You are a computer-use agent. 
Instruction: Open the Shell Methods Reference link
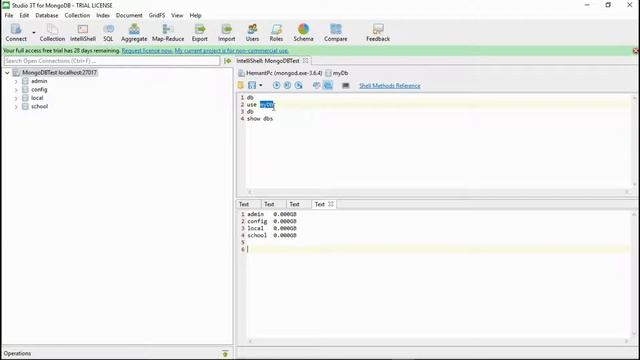click(390, 86)
